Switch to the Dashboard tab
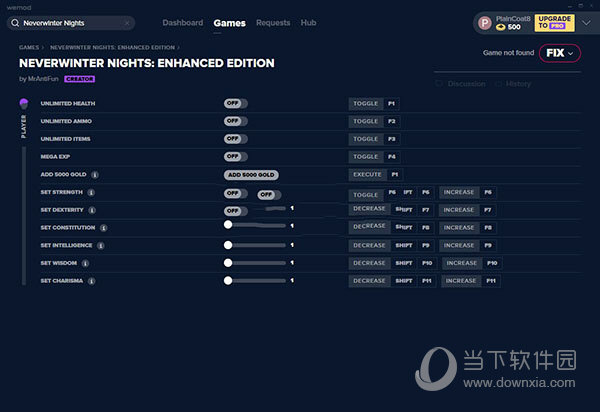 tap(183, 22)
